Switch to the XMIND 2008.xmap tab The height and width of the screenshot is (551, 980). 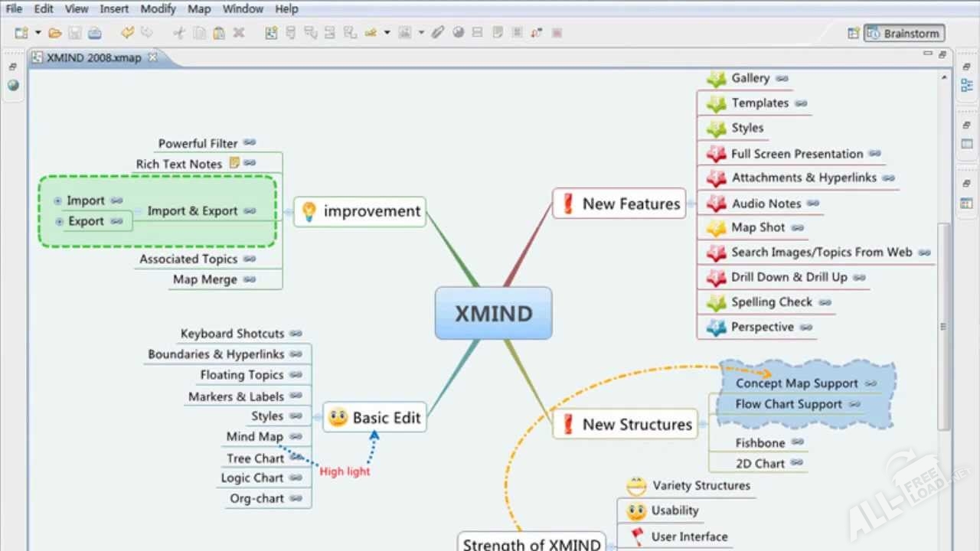point(93,58)
